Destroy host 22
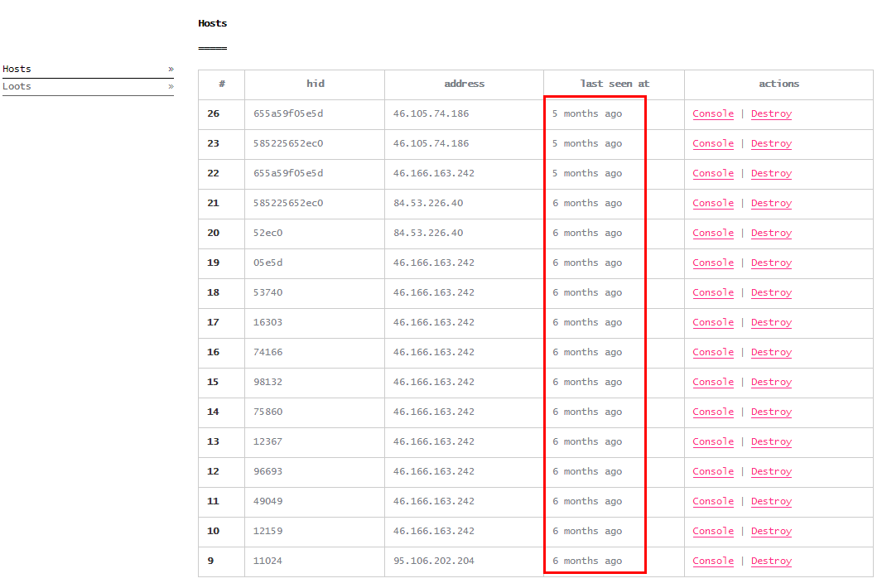 pyautogui.click(x=771, y=173)
